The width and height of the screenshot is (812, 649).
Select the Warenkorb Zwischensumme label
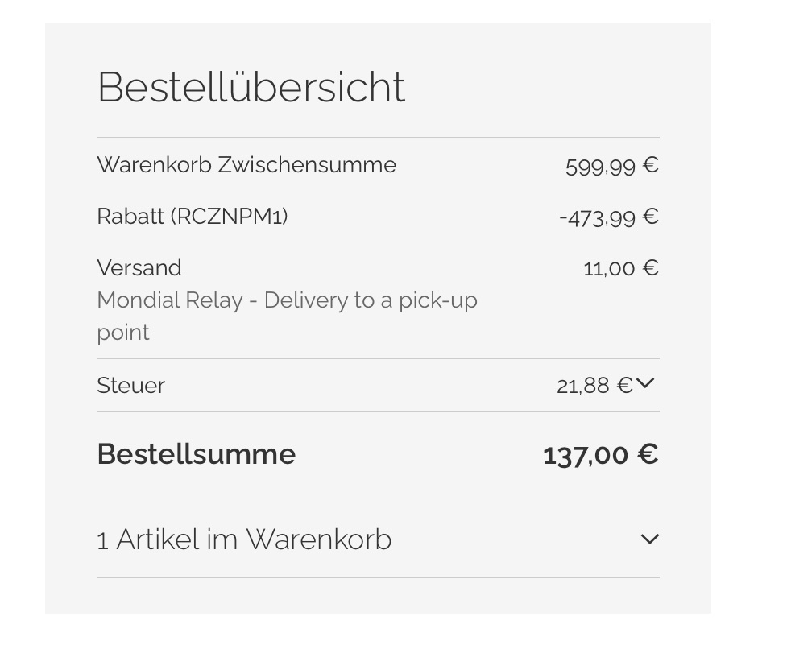[x=246, y=165]
